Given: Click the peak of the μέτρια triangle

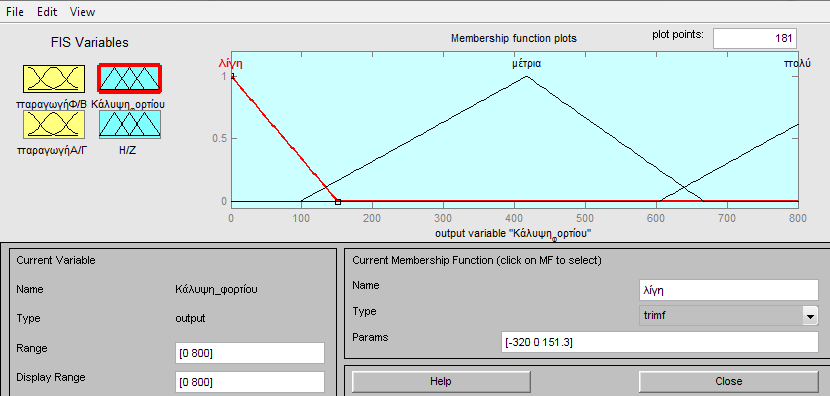Looking at the screenshot, I should tap(526, 76).
